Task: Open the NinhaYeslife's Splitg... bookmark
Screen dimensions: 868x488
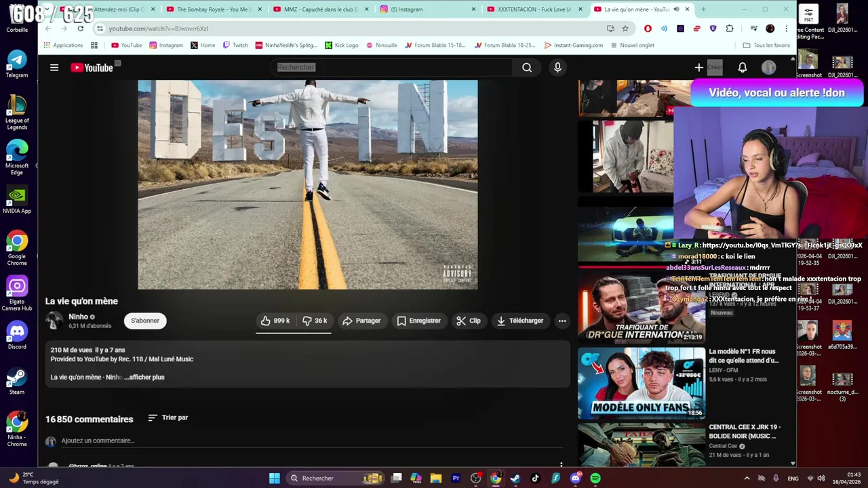Action: [286, 45]
